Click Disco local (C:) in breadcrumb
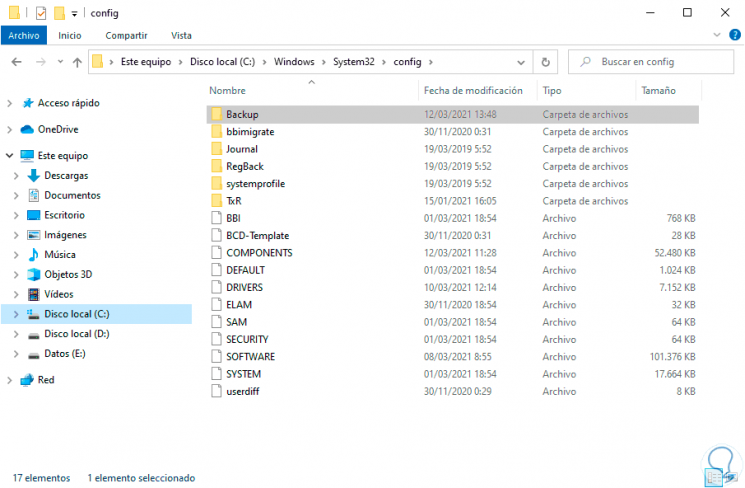 pos(222,62)
